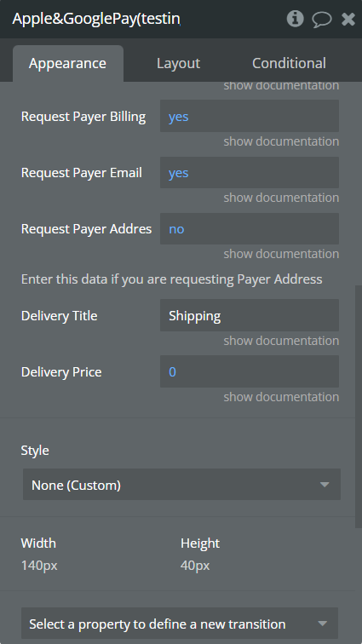Open the new transition property dropdown
Viewport: 362px width, 644px height.
pos(180,624)
